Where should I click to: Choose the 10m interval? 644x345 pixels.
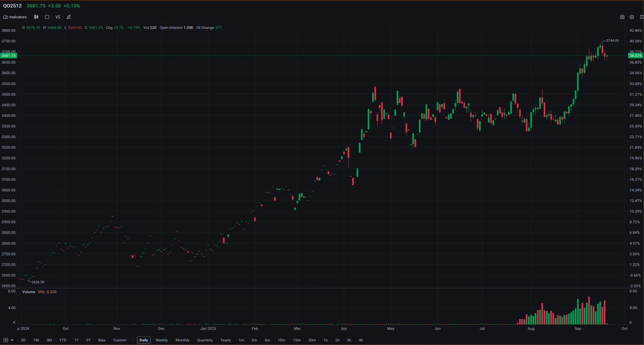click(x=281, y=340)
